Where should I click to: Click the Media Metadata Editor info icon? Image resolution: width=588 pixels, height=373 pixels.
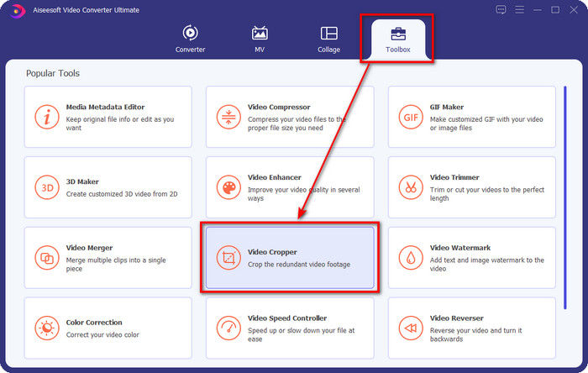pos(47,117)
